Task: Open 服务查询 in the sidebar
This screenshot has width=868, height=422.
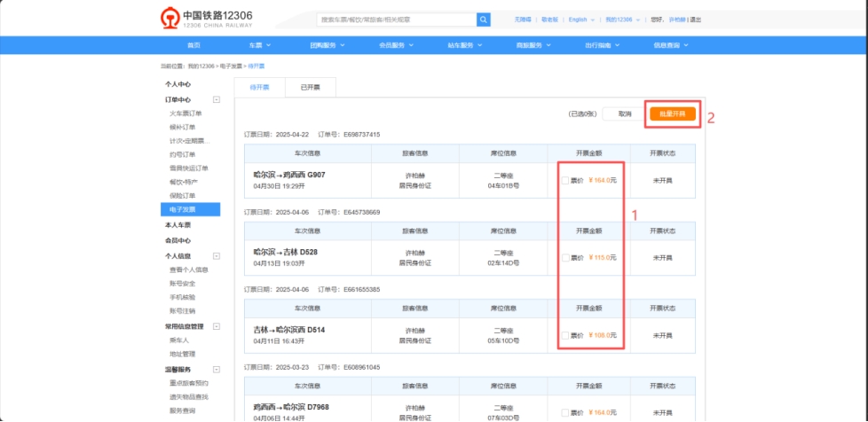Action: click(x=182, y=411)
